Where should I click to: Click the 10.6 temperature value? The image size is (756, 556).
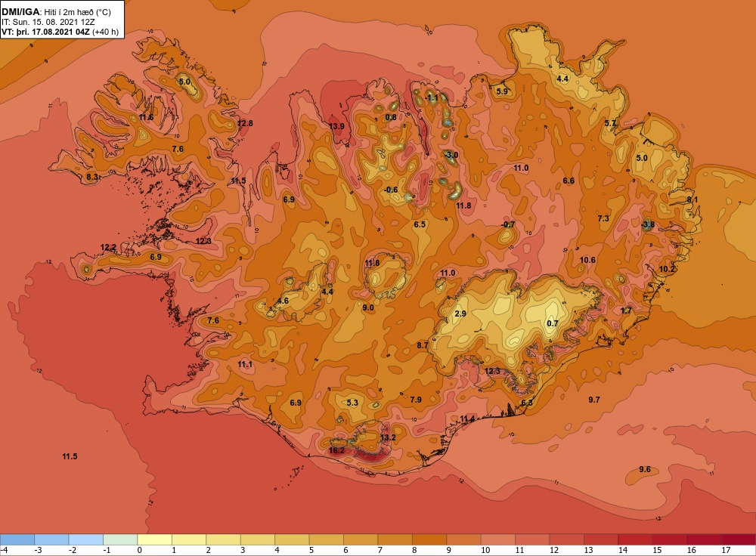point(587,260)
